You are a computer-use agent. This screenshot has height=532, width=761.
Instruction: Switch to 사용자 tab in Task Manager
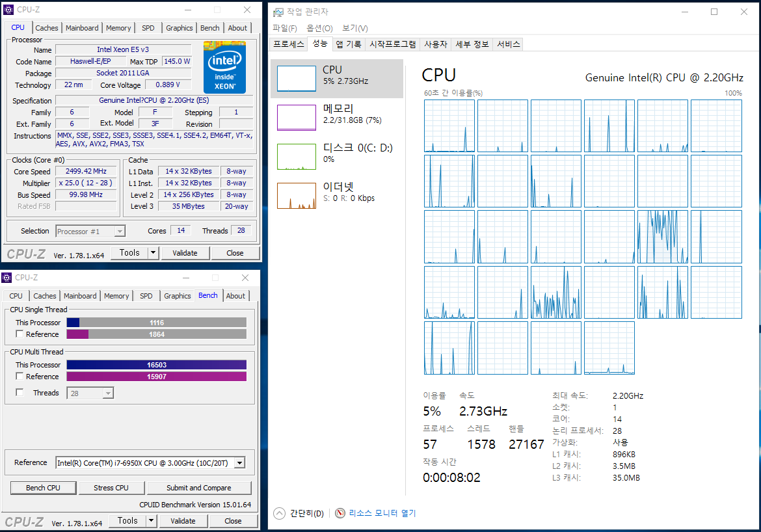435,44
